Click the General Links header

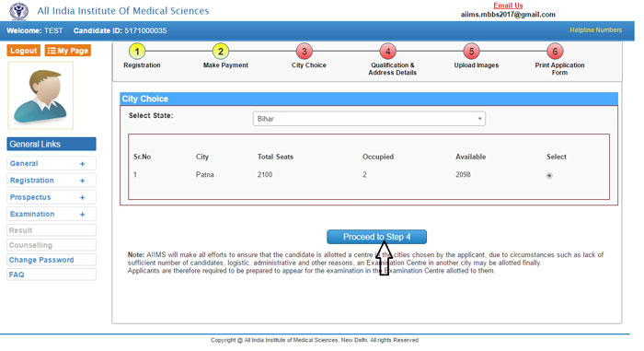(x=52, y=144)
